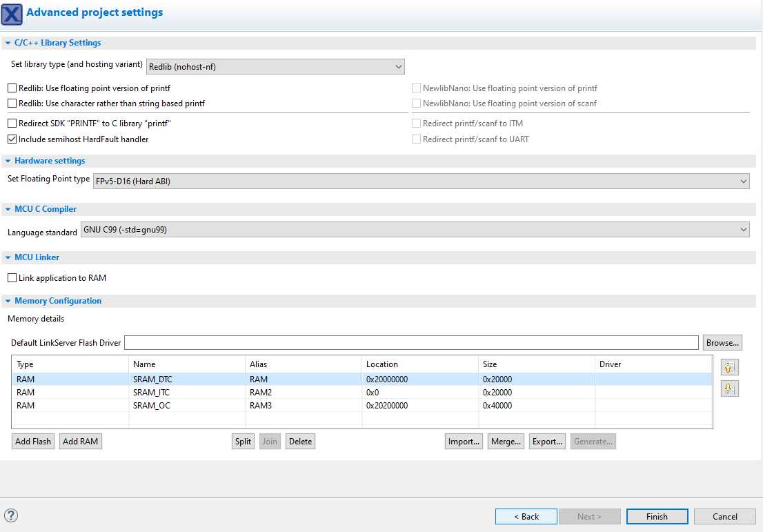Click the Finish button

click(x=657, y=516)
